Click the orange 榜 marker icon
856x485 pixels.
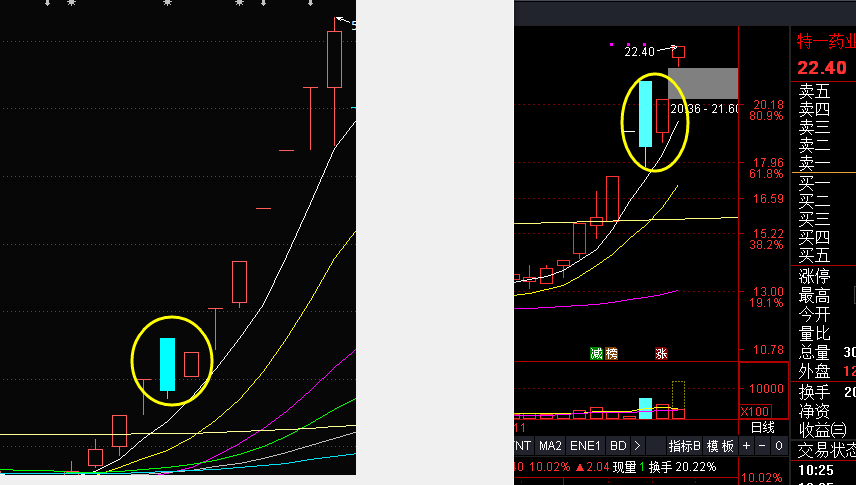[x=611, y=353]
